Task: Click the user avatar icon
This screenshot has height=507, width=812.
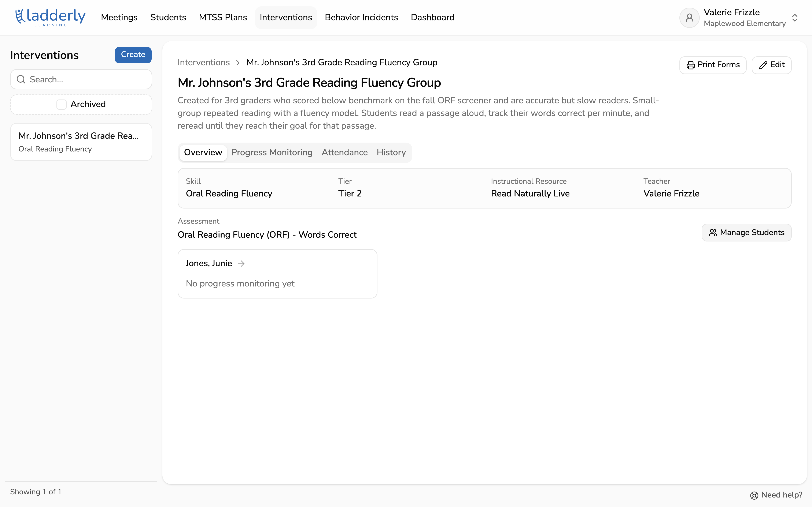Action: click(x=689, y=18)
